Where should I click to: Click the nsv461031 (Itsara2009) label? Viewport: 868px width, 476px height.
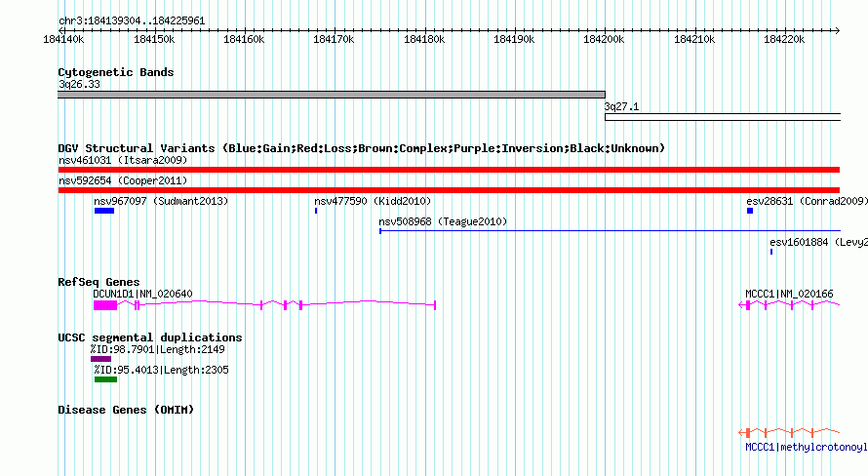[123, 161]
